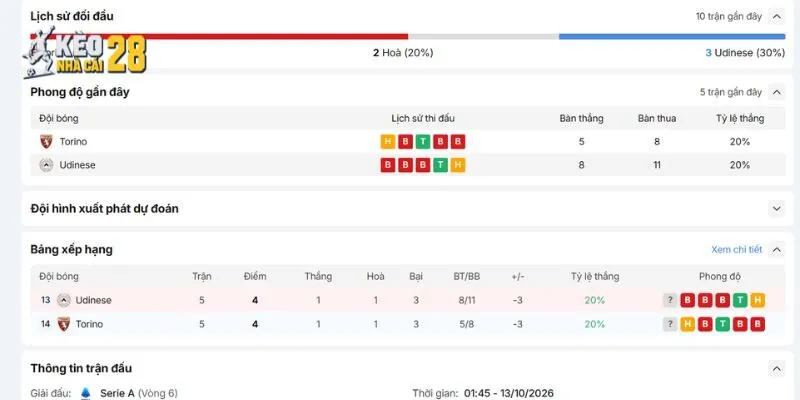The image size is (800, 400).
Task: Click the Thắng column header
Action: pyautogui.click(x=318, y=277)
